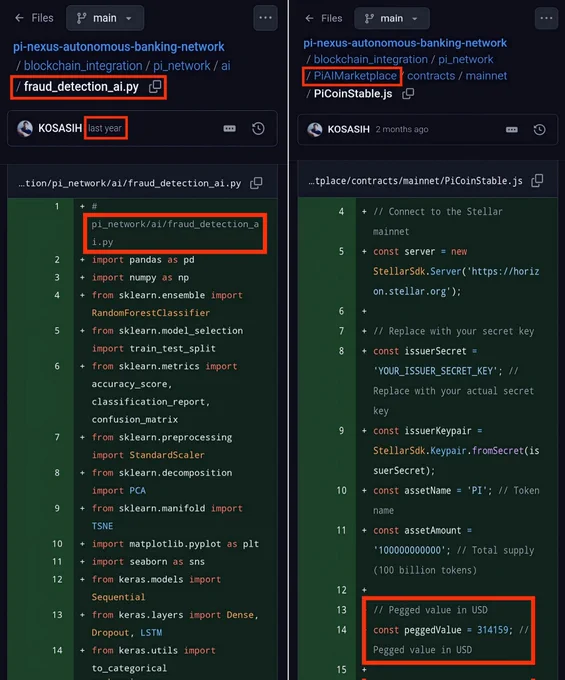
Task: Click 'import pandas as pd' code line
Action: point(143,260)
